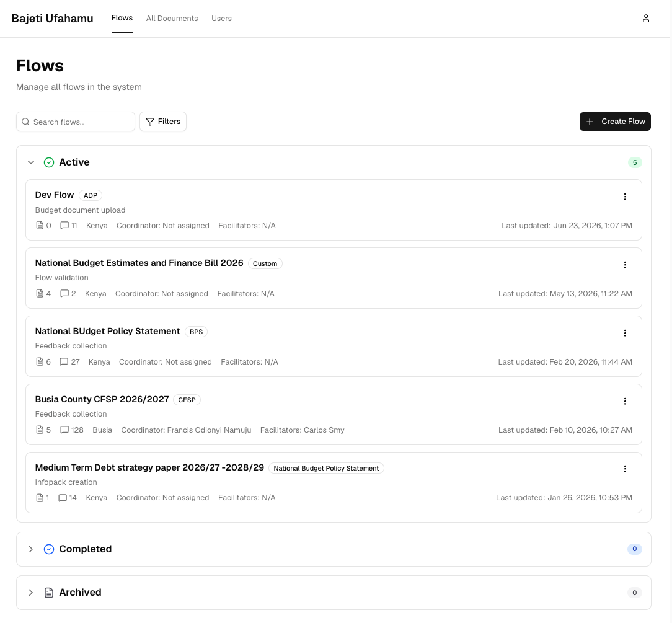Click the comment count icon in Dev Flow
The width and height of the screenshot is (672, 623).
pos(64,226)
